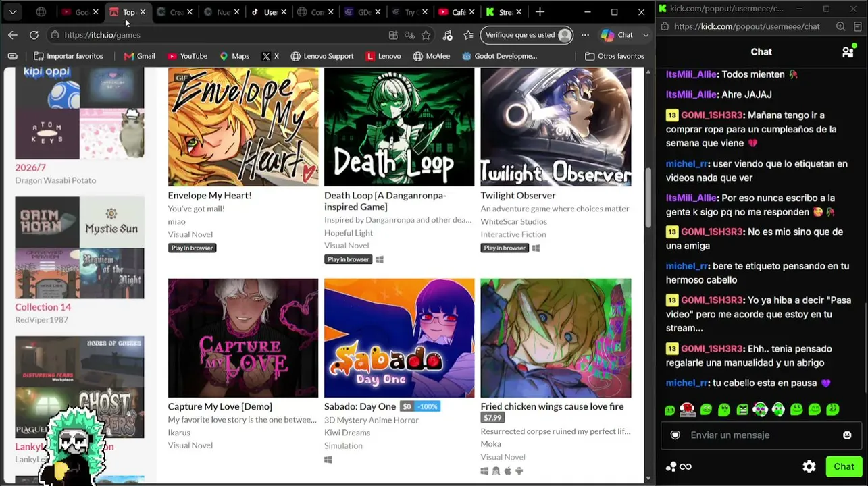Open the Lenovo bookmark
The width and height of the screenshot is (868, 486).
click(384, 56)
